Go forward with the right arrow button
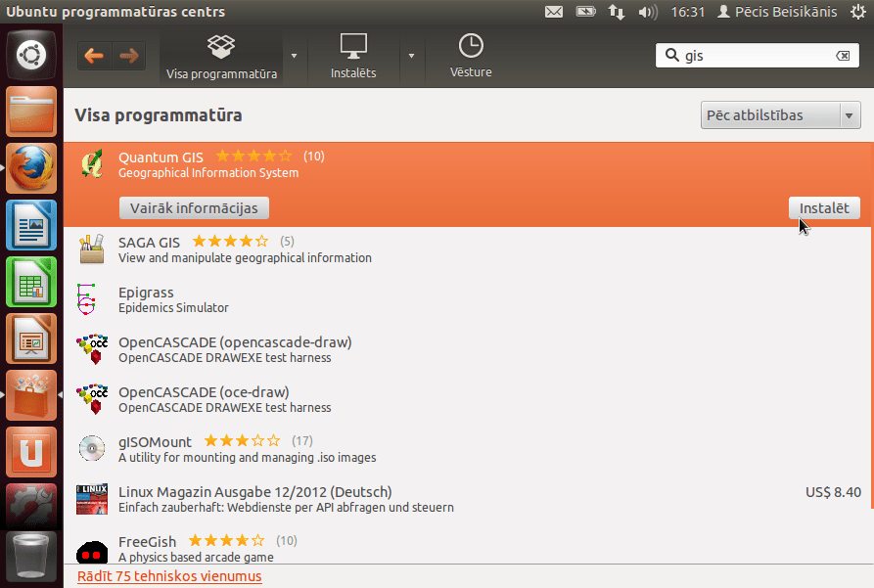 coord(129,56)
